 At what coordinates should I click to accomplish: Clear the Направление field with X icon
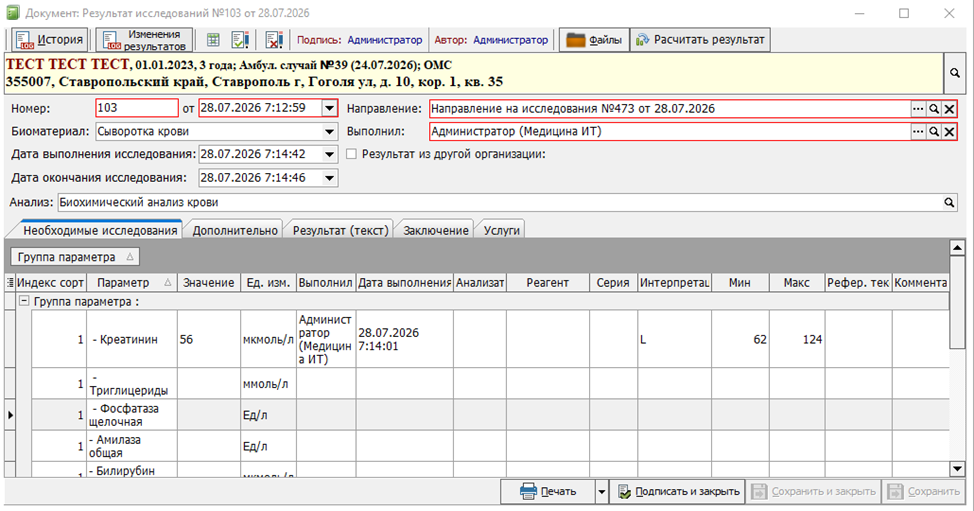[949, 109]
